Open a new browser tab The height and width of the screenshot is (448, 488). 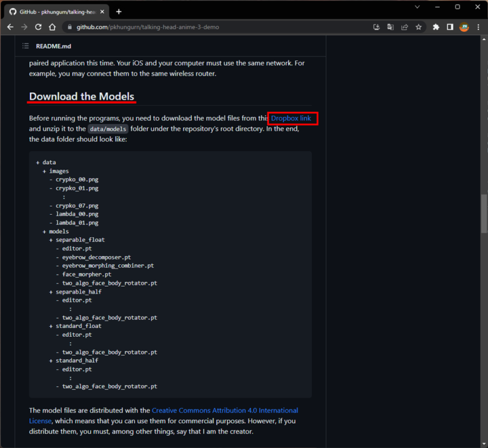coord(119,11)
